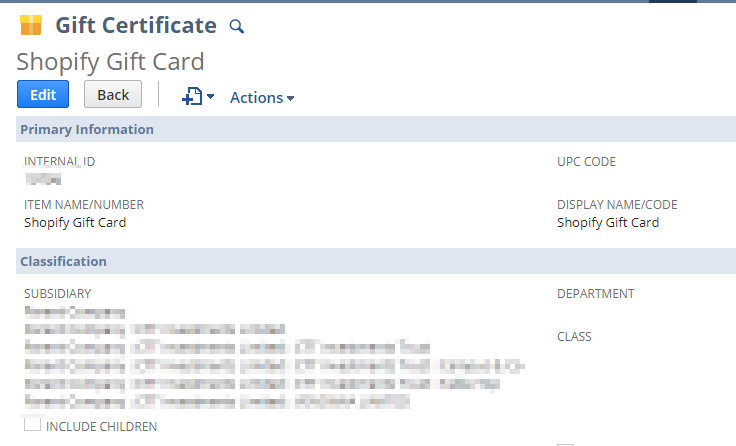
Task: Toggle the Include Children checkbox
Action: coord(32,425)
